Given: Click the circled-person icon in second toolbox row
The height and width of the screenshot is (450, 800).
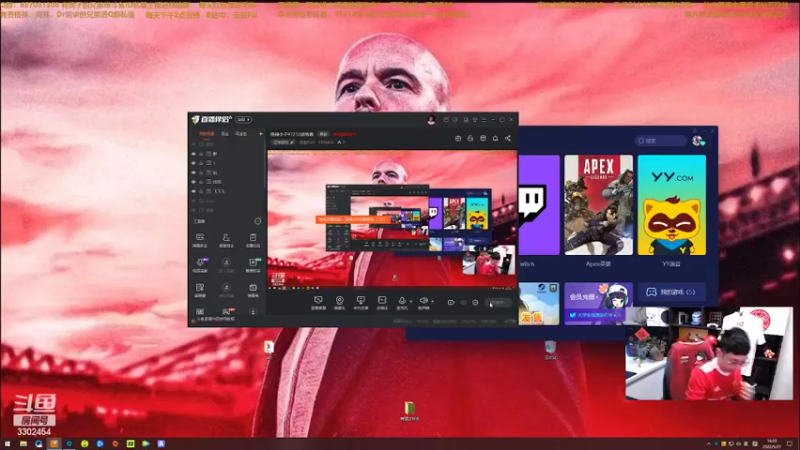Looking at the screenshot, I should (226, 265).
